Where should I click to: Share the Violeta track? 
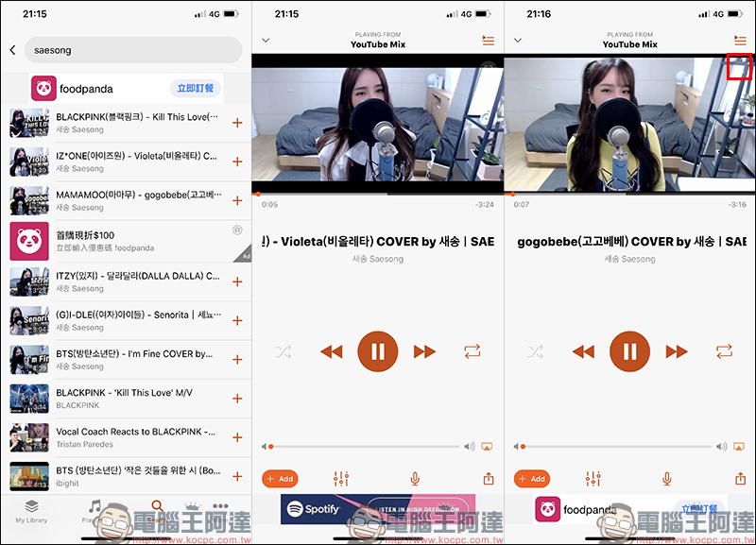[x=489, y=479]
